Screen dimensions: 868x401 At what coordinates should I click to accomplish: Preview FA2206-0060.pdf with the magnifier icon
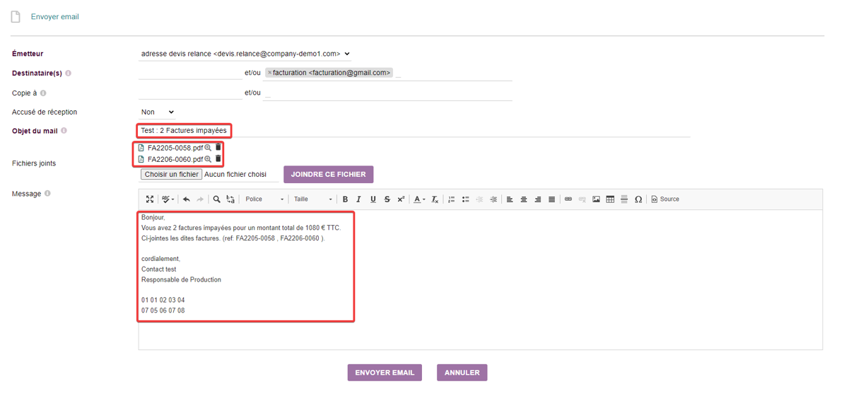(208, 159)
